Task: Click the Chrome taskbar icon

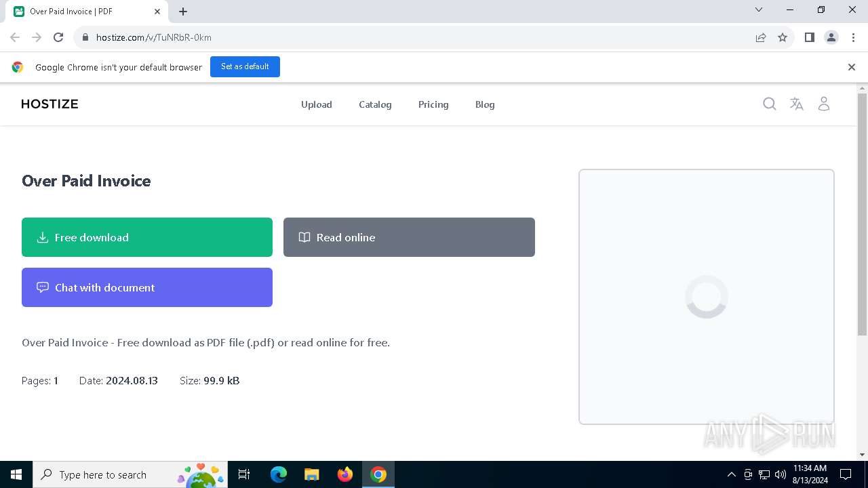Action: tap(378, 474)
